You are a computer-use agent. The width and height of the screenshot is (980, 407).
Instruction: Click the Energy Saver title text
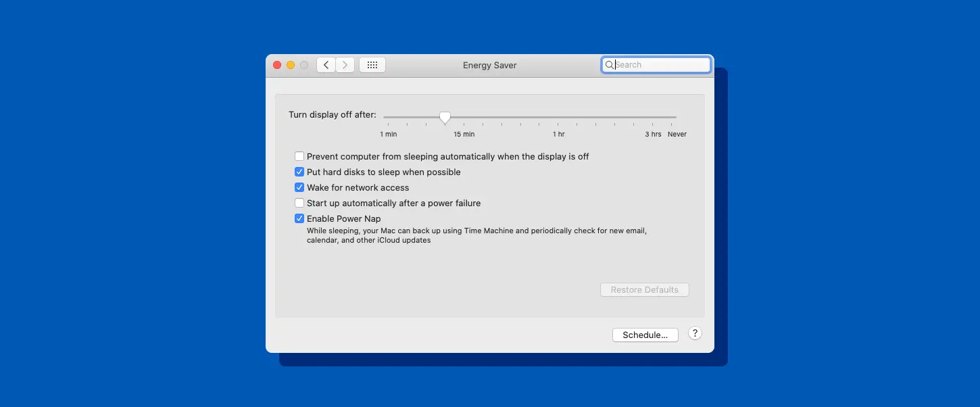pos(489,65)
